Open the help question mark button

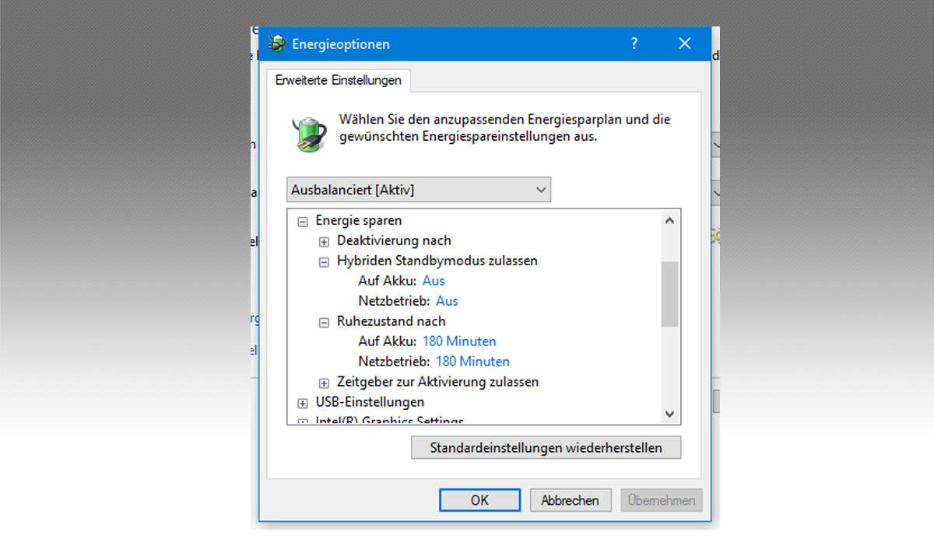[x=634, y=44]
